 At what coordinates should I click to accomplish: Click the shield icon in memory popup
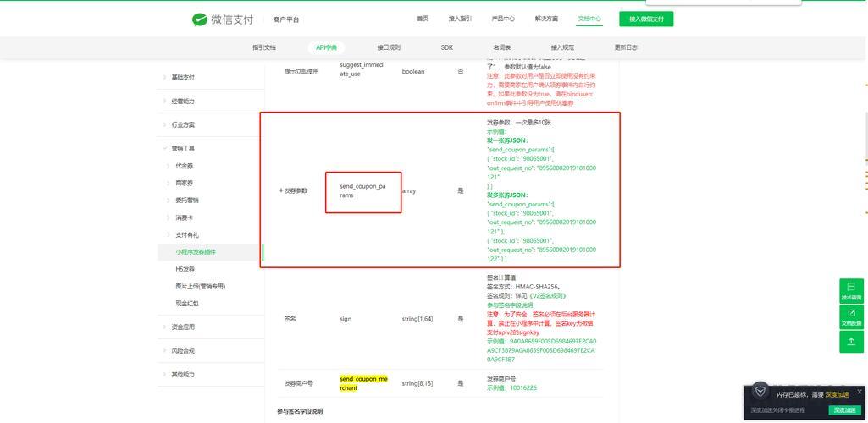[x=760, y=392]
